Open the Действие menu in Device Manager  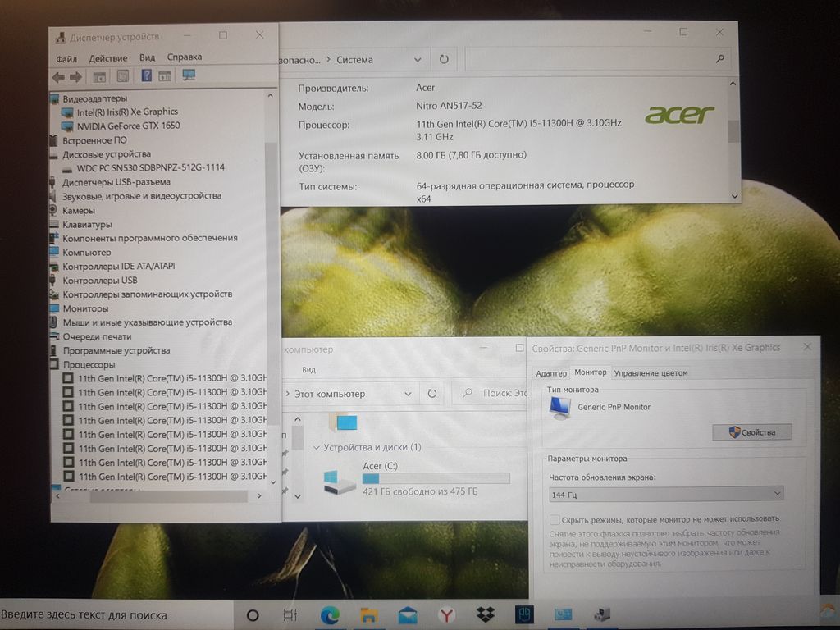[x=108, y=58]
